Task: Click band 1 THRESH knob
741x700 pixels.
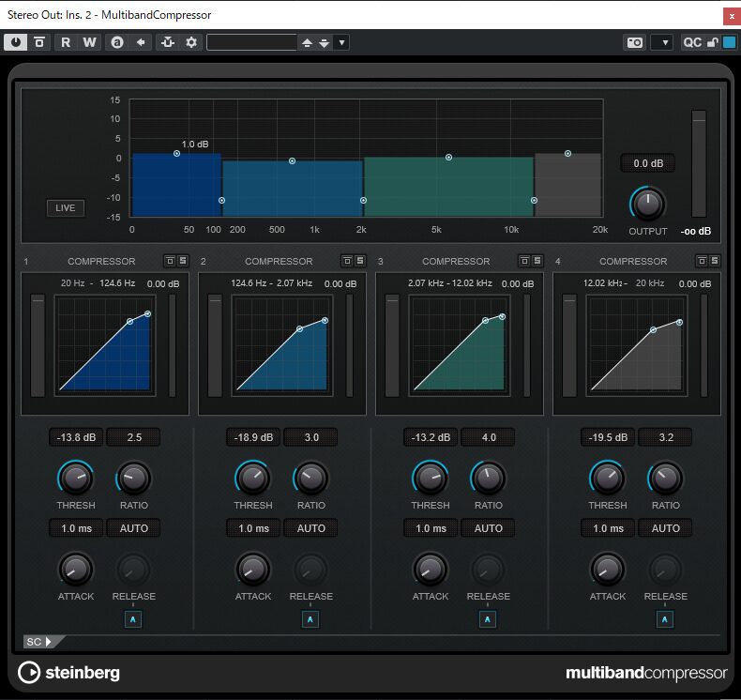Action: coord(76,478)
